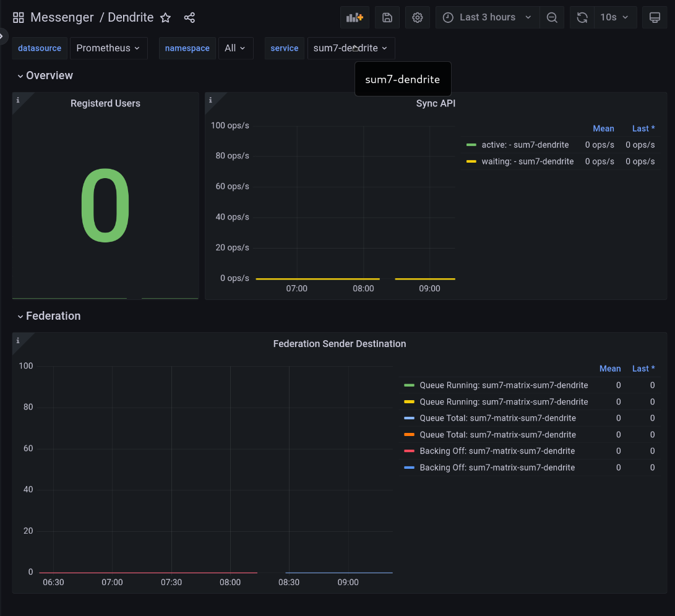Open dashboard settings gear
The width and height of the screenshot is (675, 616).
[417, 17]
